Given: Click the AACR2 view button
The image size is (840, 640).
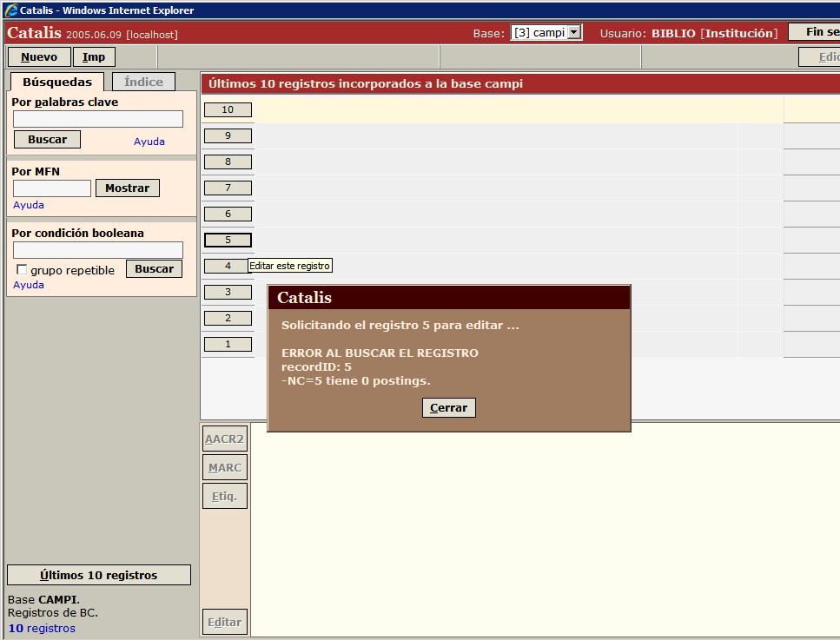Looking at the screenshot, I should (x=224, y=439).
